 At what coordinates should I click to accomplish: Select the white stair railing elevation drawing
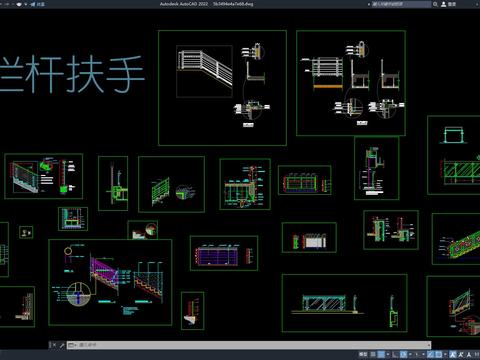(204, 71)
